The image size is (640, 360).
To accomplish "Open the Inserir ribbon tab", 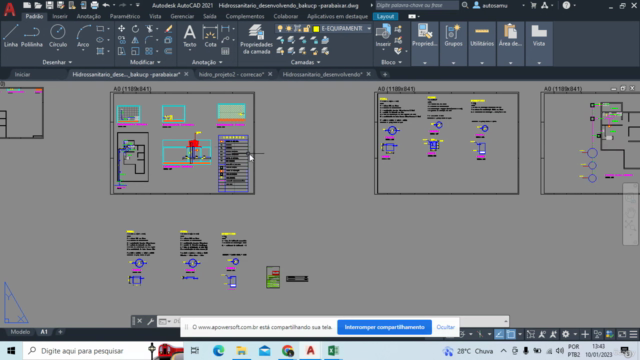I will pyautogui.click(x=60, y=16).
